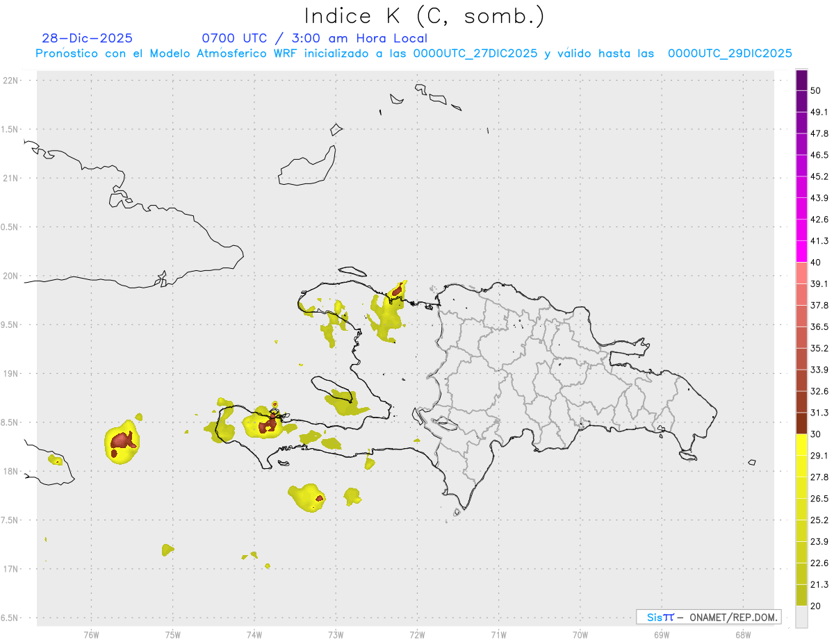
Task: Click the "7.5N" latitude label
Action: [x=10, y=520]
